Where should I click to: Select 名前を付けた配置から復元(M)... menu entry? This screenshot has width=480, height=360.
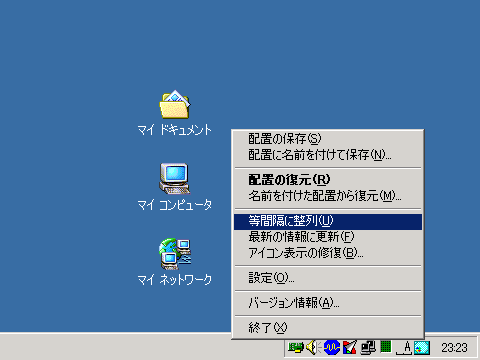click(x=328, y=196)
